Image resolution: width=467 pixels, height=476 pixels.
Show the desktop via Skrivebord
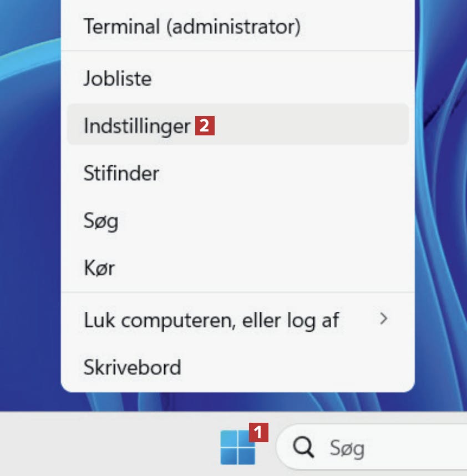pyautogui.click(x=133, y=367)
